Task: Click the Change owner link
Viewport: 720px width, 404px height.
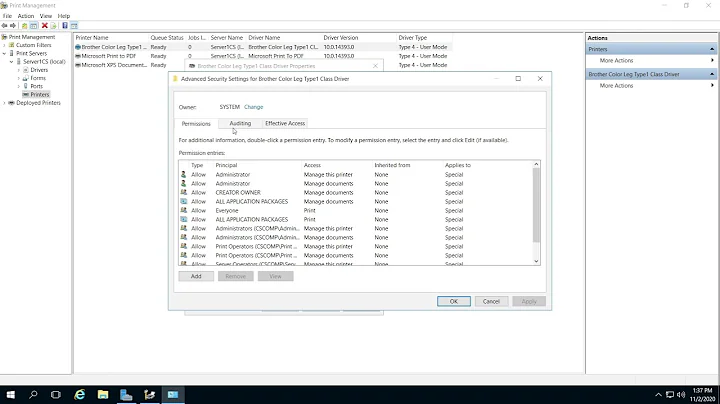Action: pos(253,107)
